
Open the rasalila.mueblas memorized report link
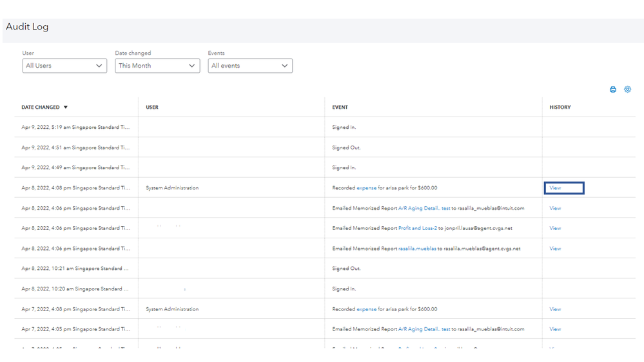pos(417,249)
